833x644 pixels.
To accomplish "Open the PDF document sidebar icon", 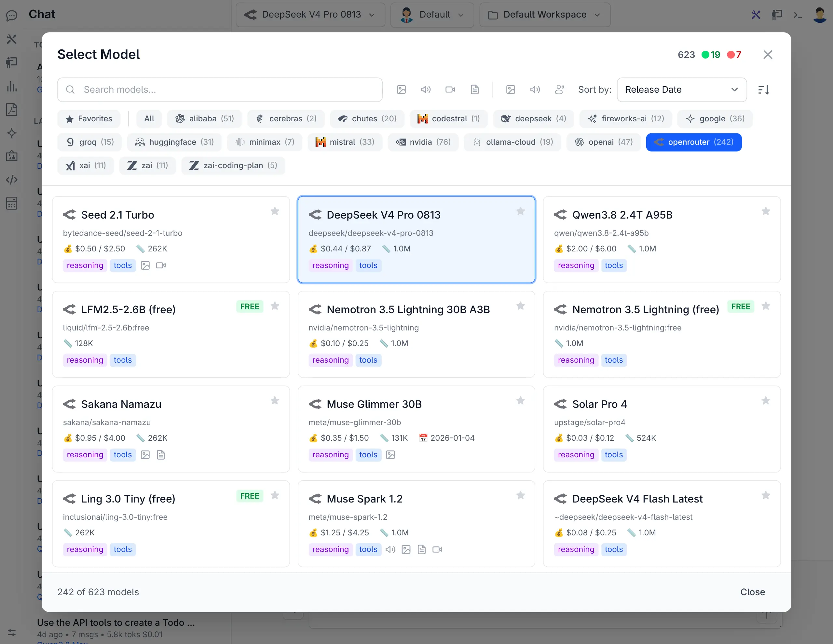I will tap(12, 109).
